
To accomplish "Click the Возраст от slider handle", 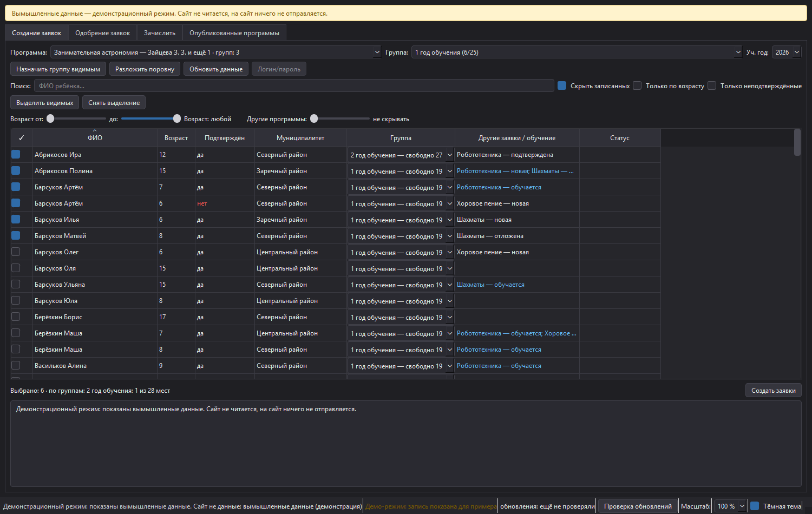I will 50,118.
